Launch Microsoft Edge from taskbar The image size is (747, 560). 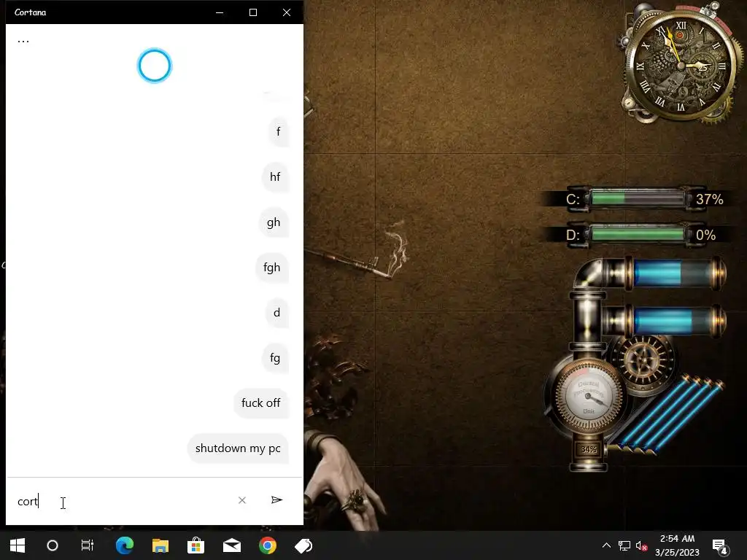coord(125,545)
